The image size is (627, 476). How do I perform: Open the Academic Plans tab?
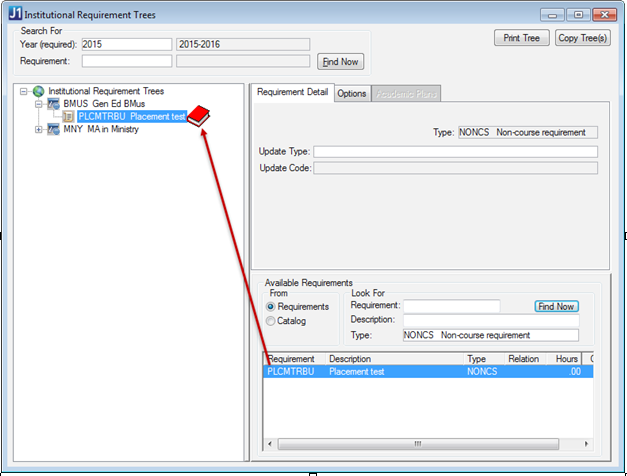point(406,94)
